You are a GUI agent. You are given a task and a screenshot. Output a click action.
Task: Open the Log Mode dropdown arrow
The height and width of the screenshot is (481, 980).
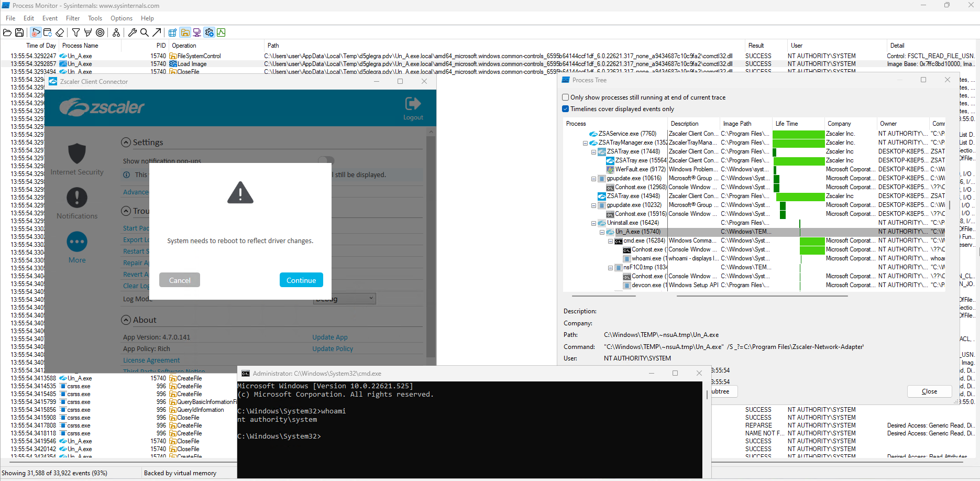coord(371,298)
